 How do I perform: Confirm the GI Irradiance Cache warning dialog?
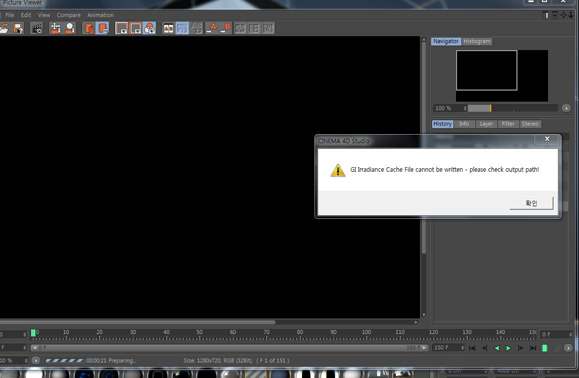(531, 203)
